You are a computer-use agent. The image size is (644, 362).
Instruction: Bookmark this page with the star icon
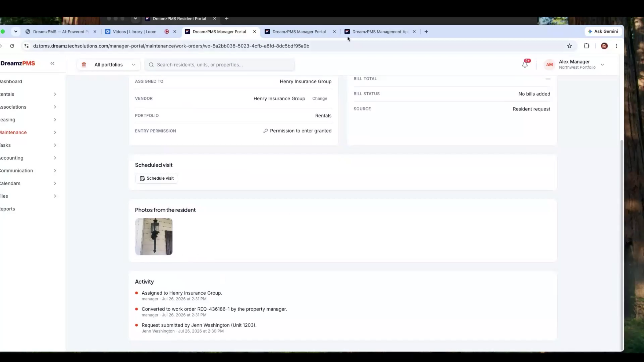point(569,46)
